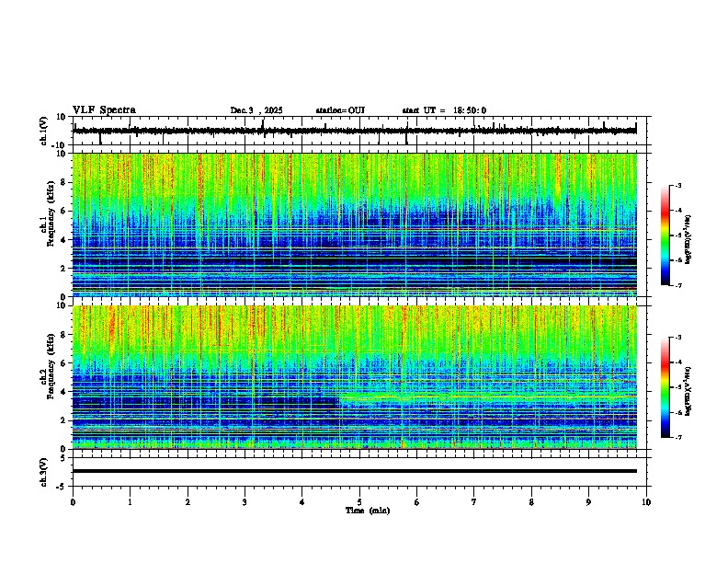The image size is (728, 563).
Task: Click the "station=OUI" header label
Action: [340, 110]
